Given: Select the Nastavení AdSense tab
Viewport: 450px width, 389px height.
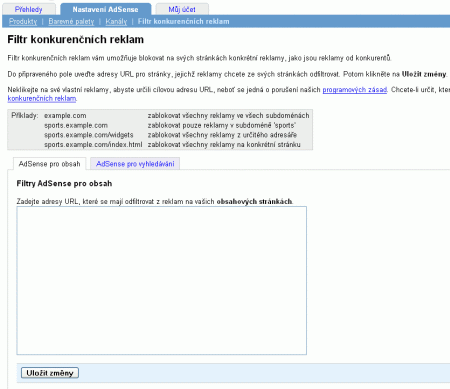Looking at the screenshot, I should (105, 9).
